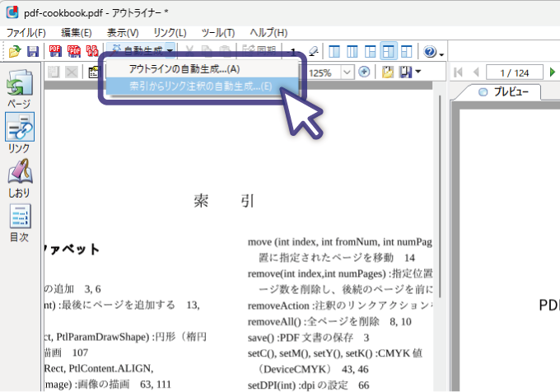This screenshot has width=560, height=392.
Task: Open the 目次 (Table of contents) sidebar panel
Action: [19, 222]
